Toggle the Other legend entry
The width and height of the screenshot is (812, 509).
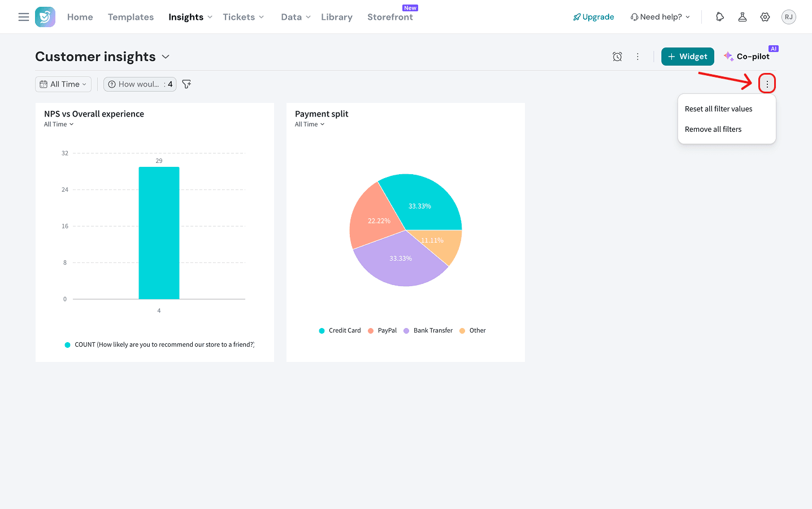pyautogui.click(x=472, y=330)
